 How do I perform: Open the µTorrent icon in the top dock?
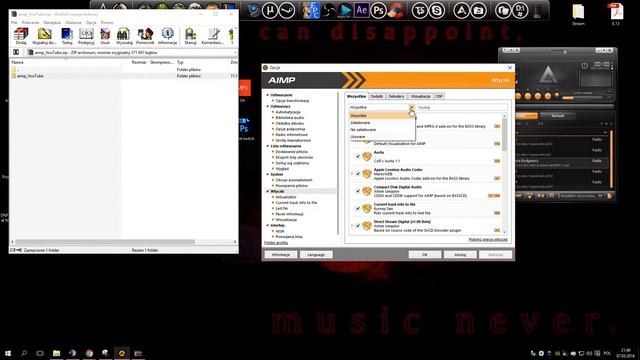270,10
